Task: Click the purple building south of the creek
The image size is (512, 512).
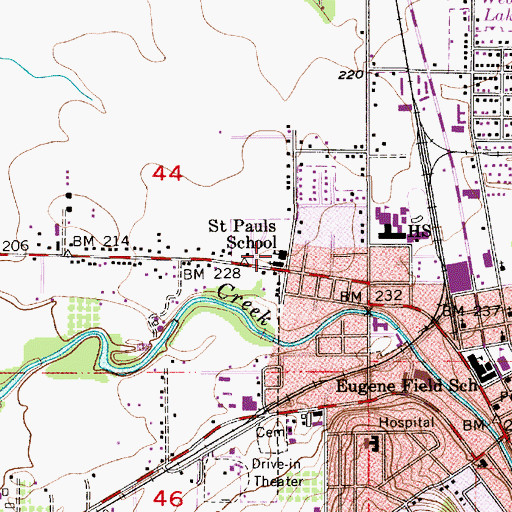Action: click(x=249, y=403)
